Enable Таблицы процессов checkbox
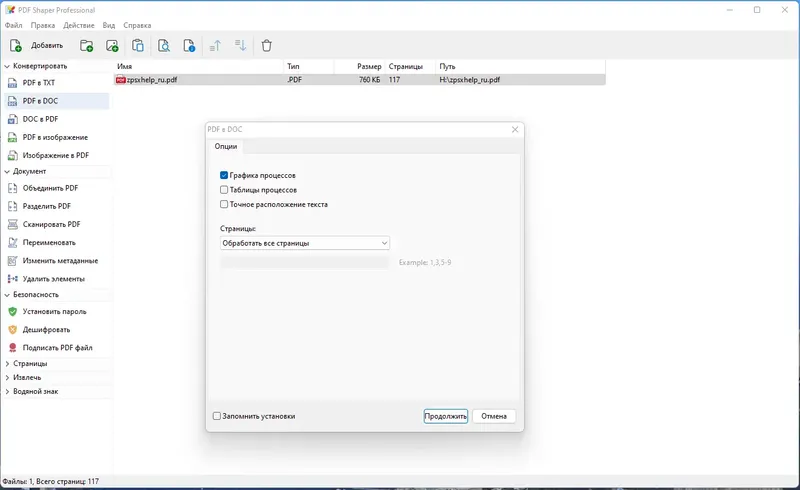Viewport: 800px width, 490px height. 224,190
